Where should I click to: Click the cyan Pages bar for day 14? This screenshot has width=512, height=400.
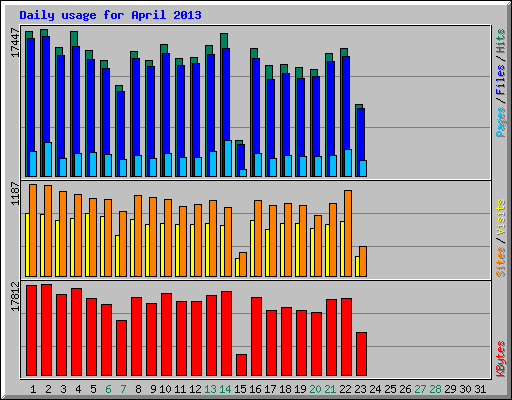pos(228,158)
